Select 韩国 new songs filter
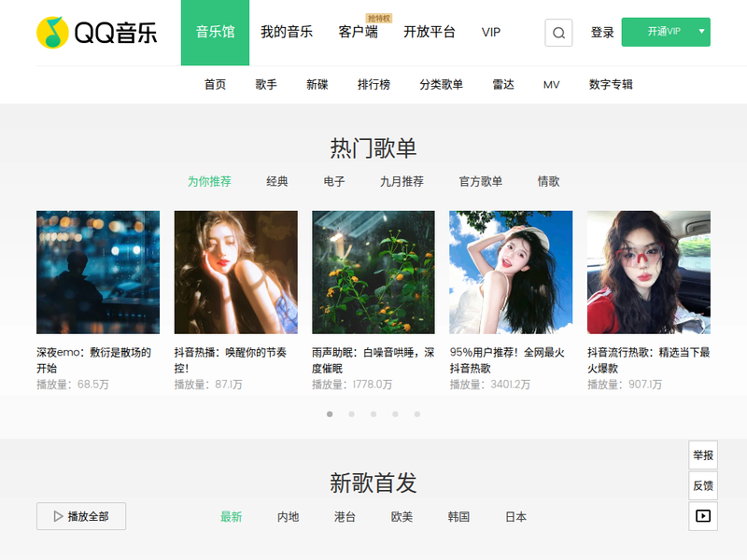747x560 pixels. [458, 517]
